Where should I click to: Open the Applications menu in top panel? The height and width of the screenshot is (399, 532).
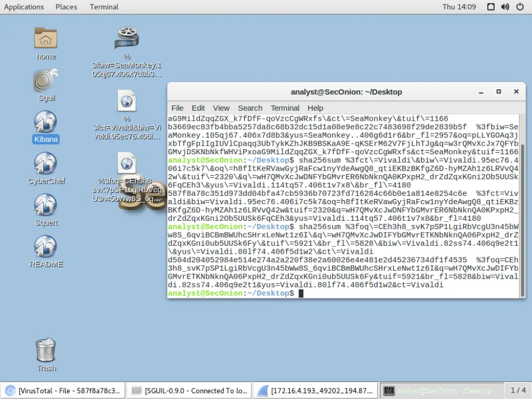pyautogui.click(x=24, y=7)
